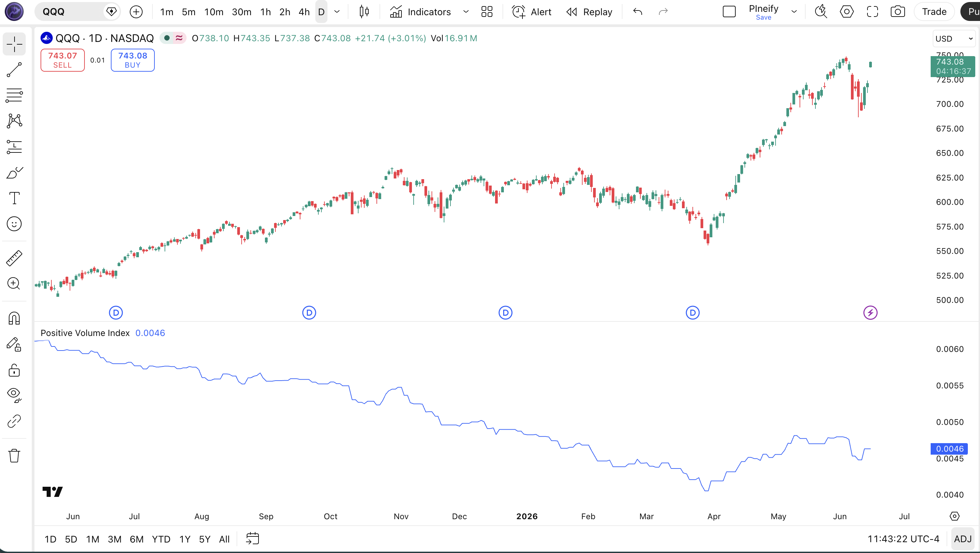The height and width of the screenshot is (553, 980).
Task: Open the patterns drawing tool
Action: pos(14,121)
